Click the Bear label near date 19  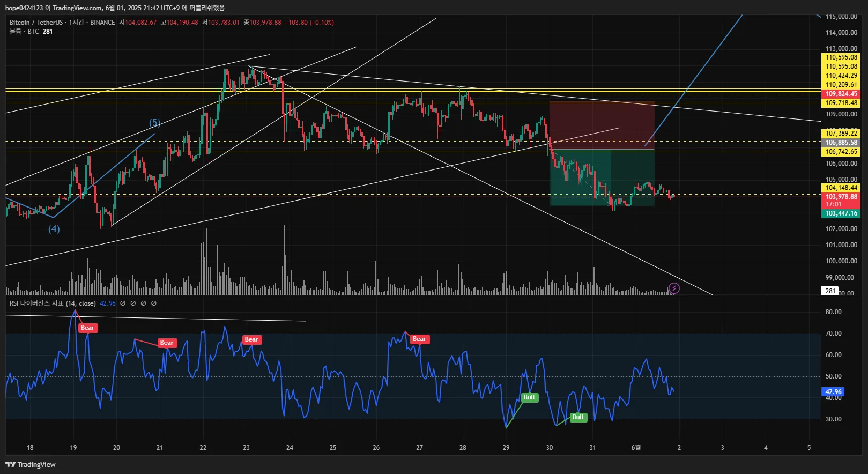click(x=88, y=328)
